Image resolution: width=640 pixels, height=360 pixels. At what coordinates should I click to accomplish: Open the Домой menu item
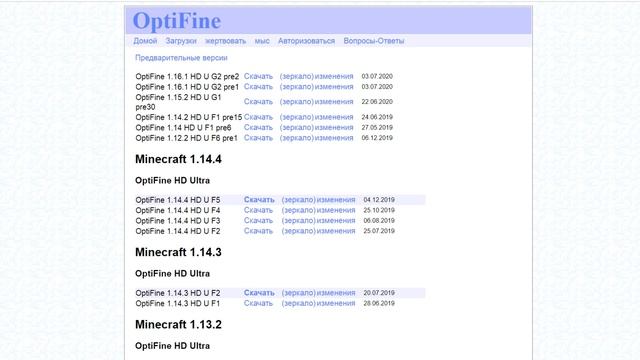pyautogui.click(x=145, y=41)
